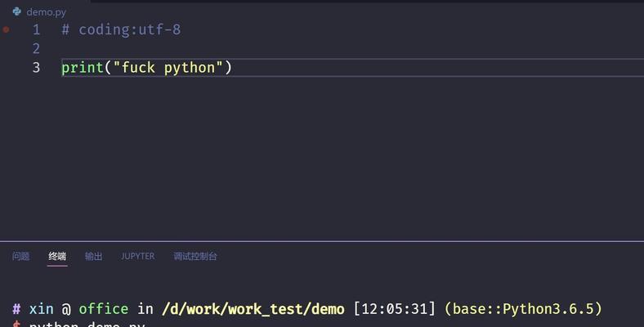This screenshot has height=327, width=644.
Task: Click the /d/work/work_test/demo path in terminal
Action: [x=253, y=309]
